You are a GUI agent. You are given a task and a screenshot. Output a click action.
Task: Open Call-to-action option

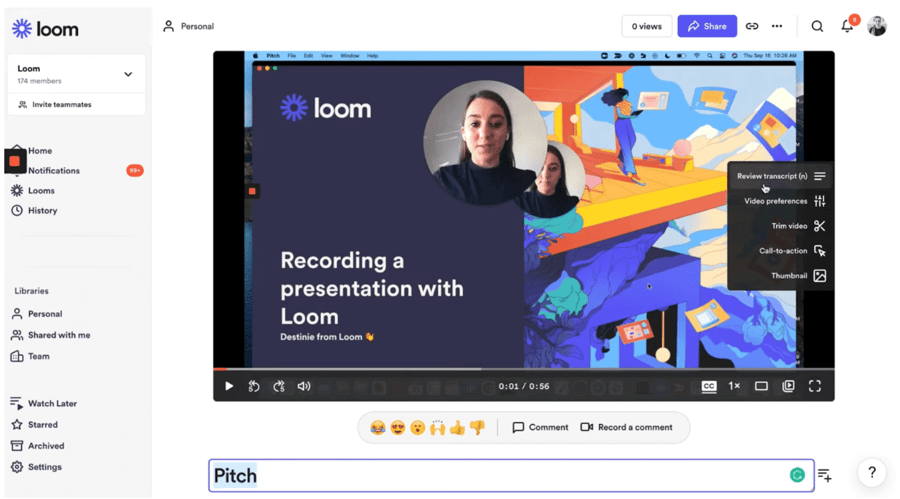click(x=792, y=251)
